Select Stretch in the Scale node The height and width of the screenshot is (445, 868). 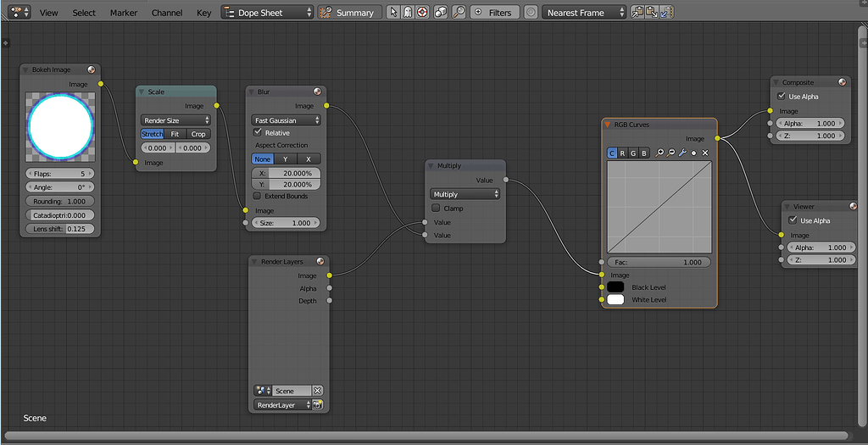tap(153, 134)
